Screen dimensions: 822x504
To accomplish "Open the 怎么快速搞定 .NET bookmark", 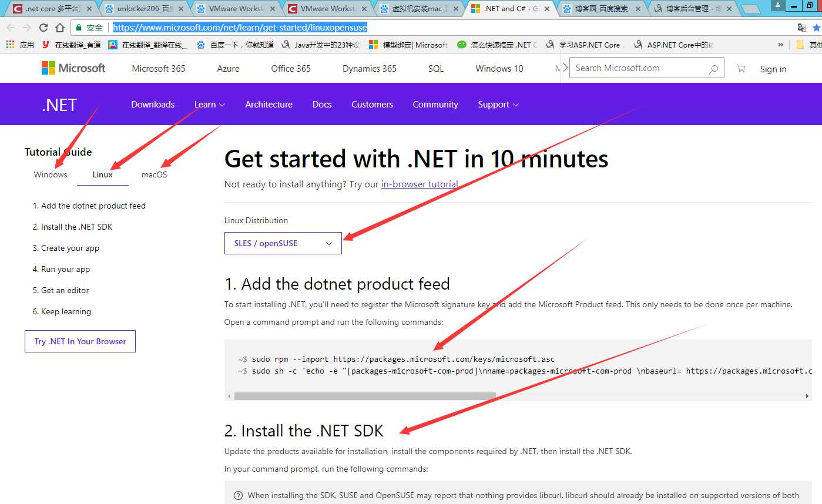I will [x=497, y=45].
